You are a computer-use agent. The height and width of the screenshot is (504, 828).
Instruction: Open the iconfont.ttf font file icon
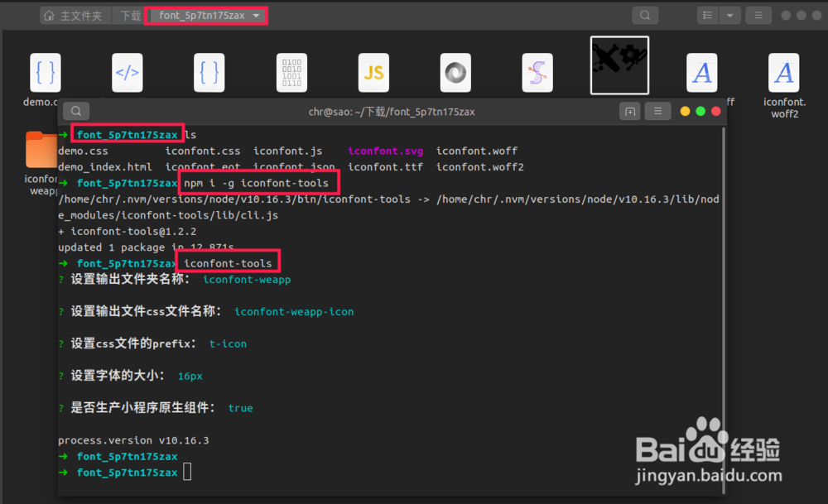coord(619,65)
